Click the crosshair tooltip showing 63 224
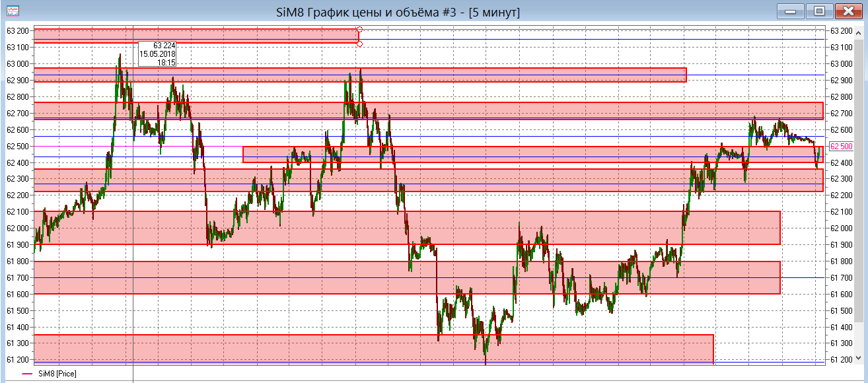 coord(157,54)
